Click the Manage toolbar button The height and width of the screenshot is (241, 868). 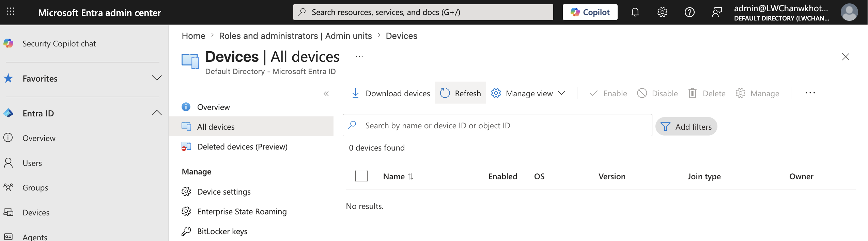tap(757, 93)
